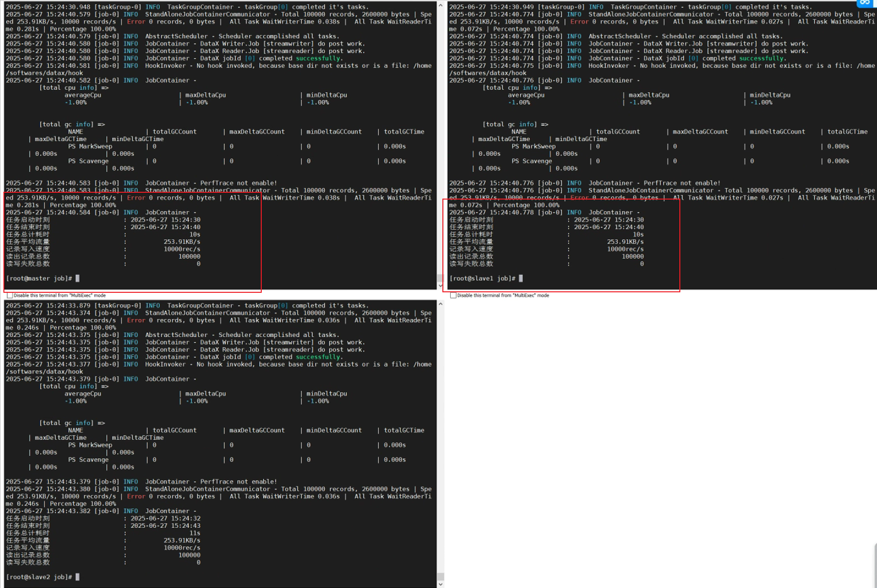Click '2025-06-27 15:24:32' start time in slave2

(x=166, y=519)
